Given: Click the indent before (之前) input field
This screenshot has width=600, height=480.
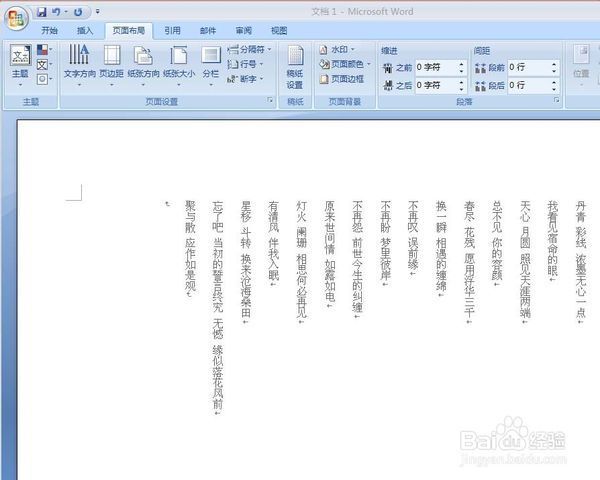Looking at the screenshot, I should (437, 67).
